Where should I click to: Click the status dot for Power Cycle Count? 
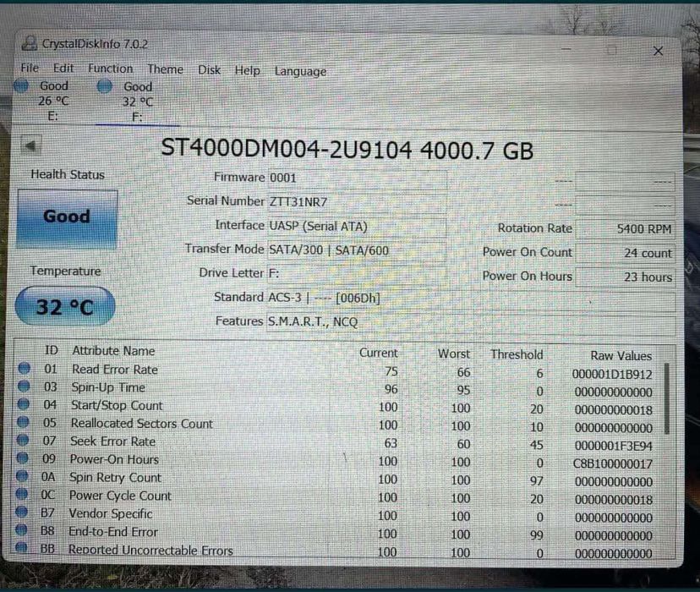click(x=21, y=494)
